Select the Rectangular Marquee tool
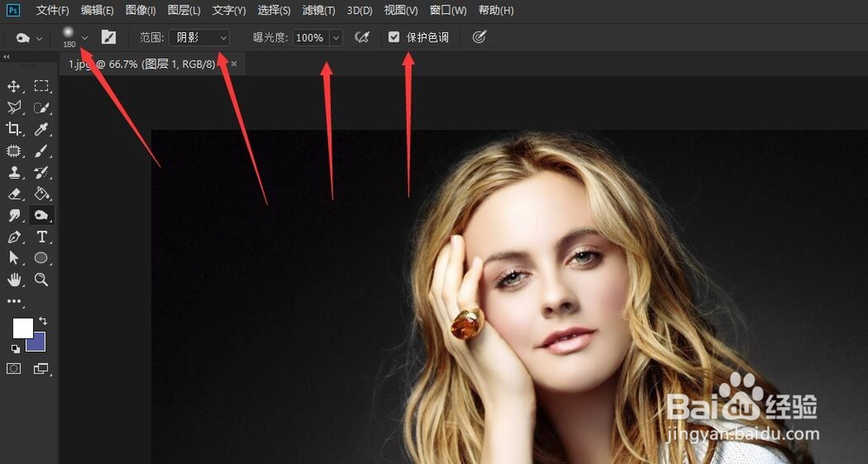Image resolution: width=868 pixels, height=464 pixels. pyautogui.click(x=42, y=86)
